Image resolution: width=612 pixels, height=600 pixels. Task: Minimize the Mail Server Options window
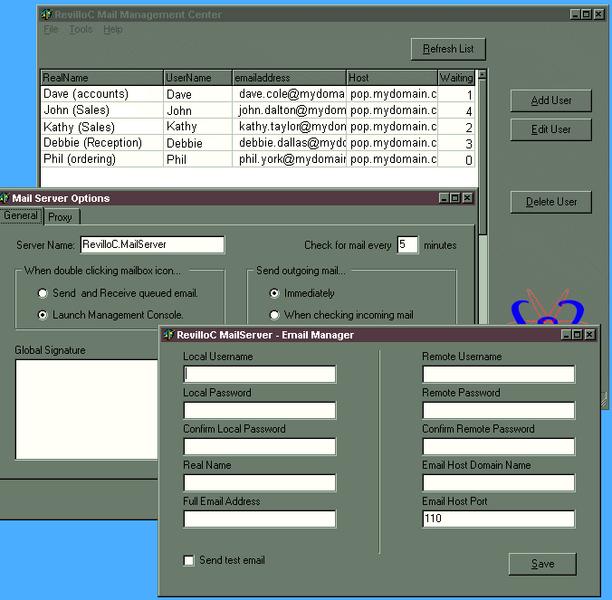444,198
